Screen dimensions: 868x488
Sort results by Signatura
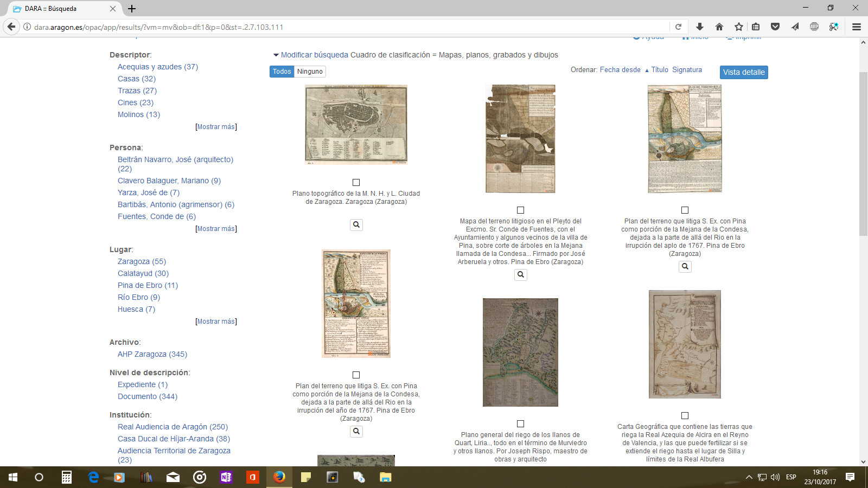(x=687, y=70)
